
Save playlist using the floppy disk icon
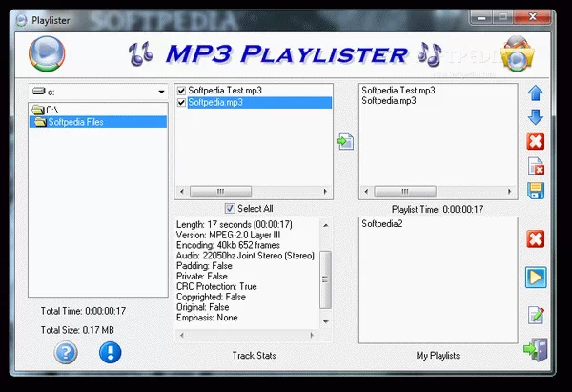point(536,191)
